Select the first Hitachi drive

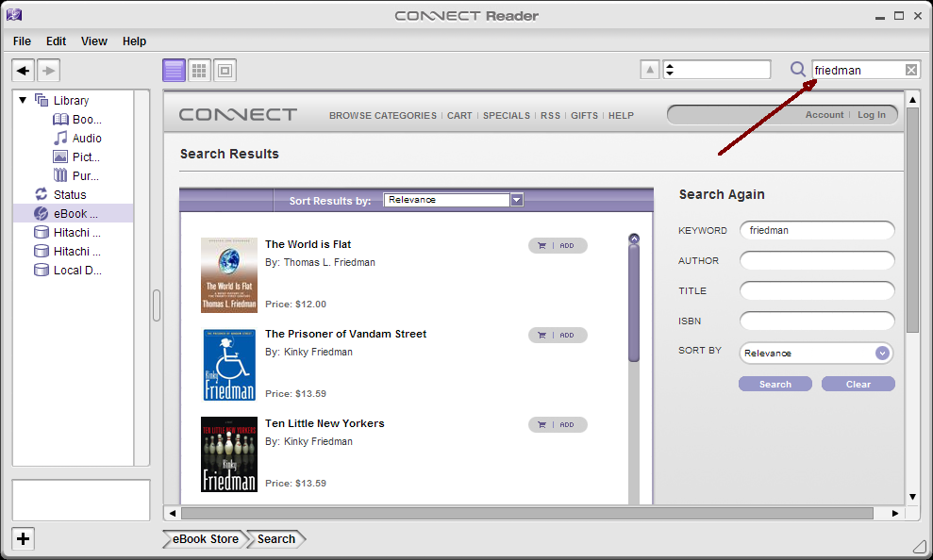click(x=67, y=233)
